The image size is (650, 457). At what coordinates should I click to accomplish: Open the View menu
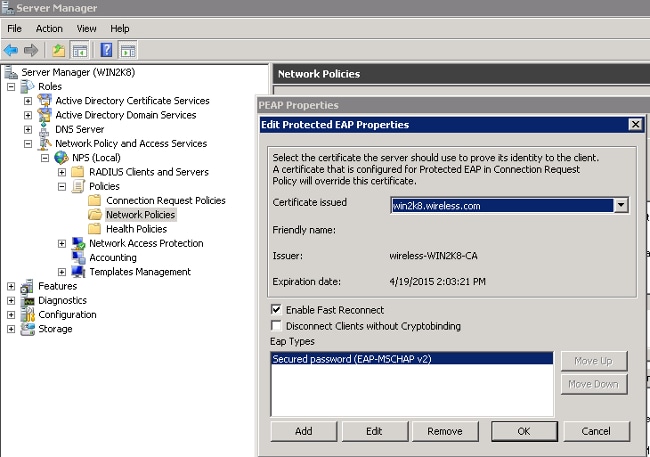tap(87, 29)
